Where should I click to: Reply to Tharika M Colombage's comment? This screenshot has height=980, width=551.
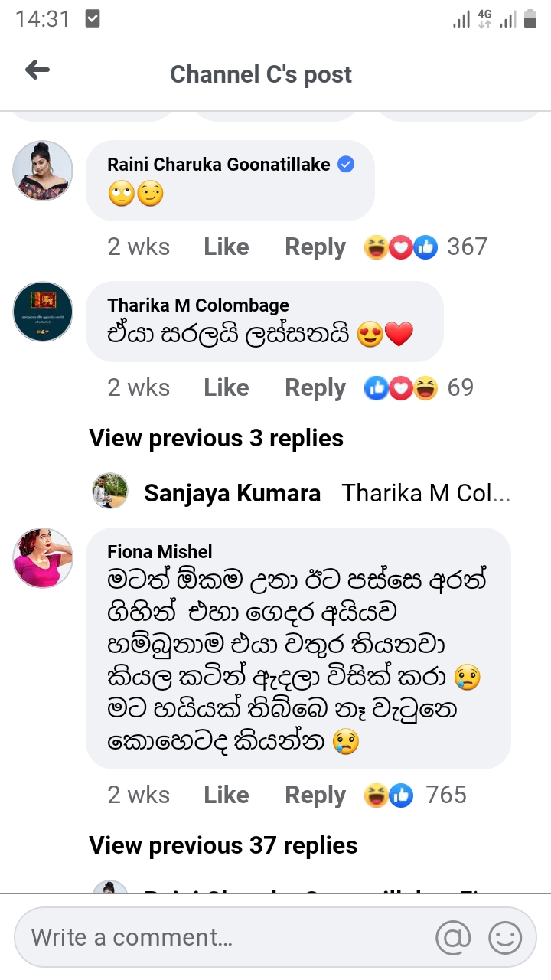pos(315,387)
